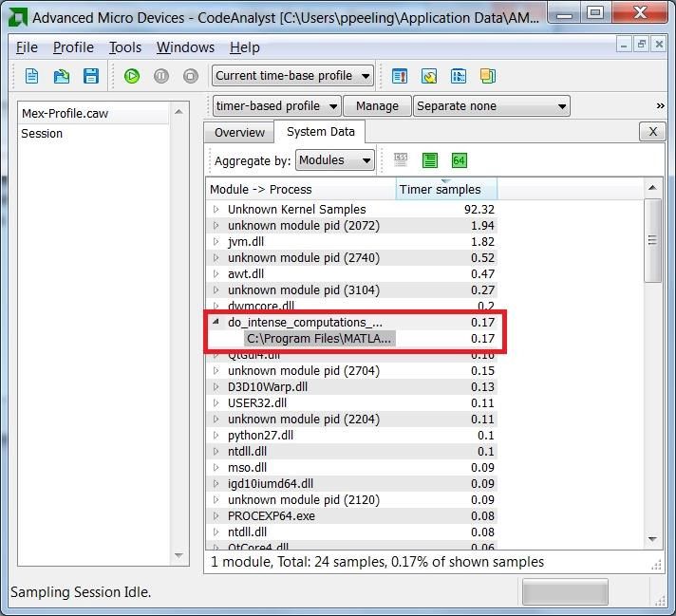Show more toolbar items chevron
The height and width of the screenshot is (616, 676).
[660, 106]
